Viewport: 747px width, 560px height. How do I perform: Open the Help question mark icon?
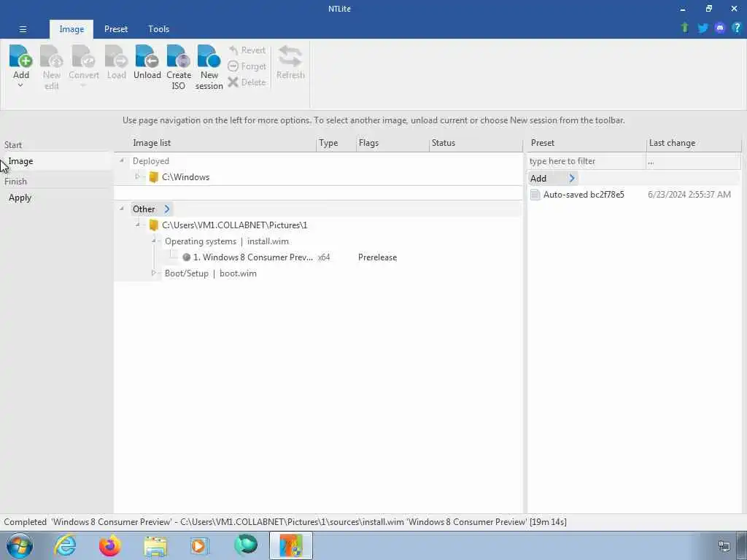point(737,28)
